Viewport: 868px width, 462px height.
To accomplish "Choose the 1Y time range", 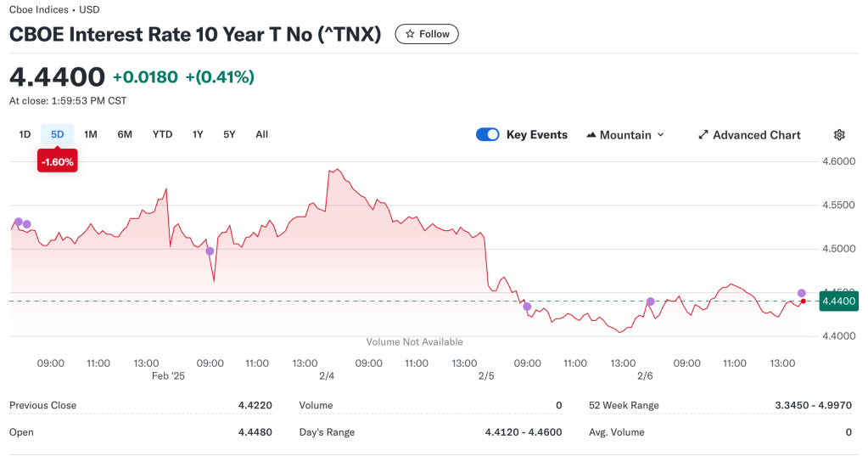I will coord(198,134).
